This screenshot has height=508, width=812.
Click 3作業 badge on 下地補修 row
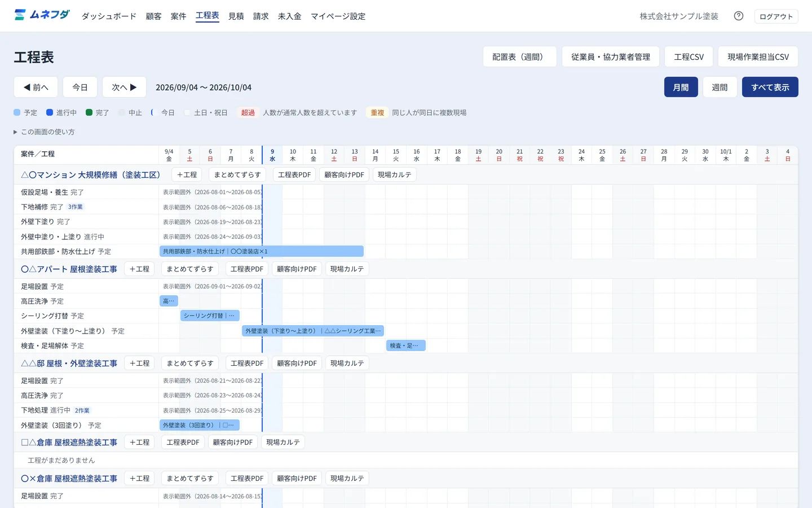[x=76, y=207]
